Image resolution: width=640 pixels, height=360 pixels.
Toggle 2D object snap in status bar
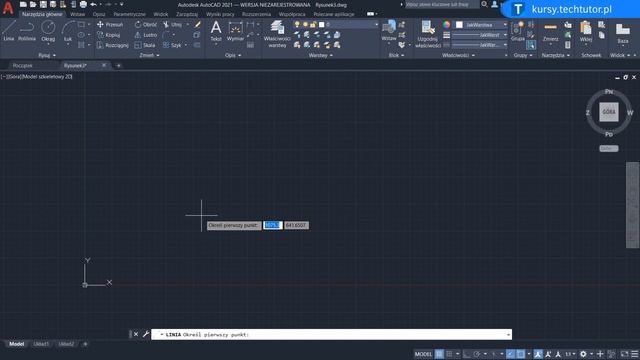click(520, 354)
